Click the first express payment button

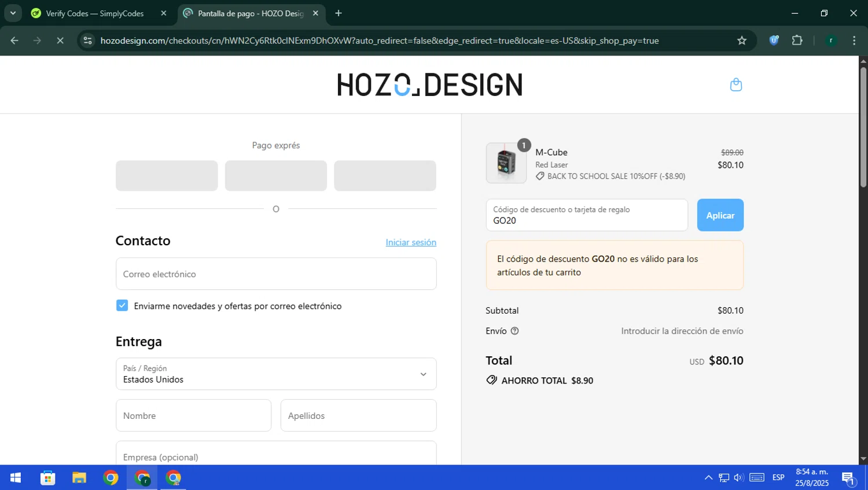coord(167,175)
